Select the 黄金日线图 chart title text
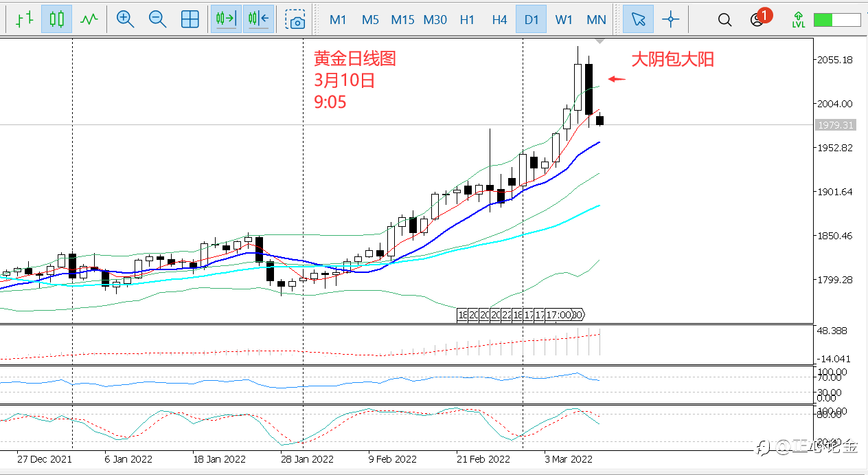The image size is (868, 475). point(355,58)
